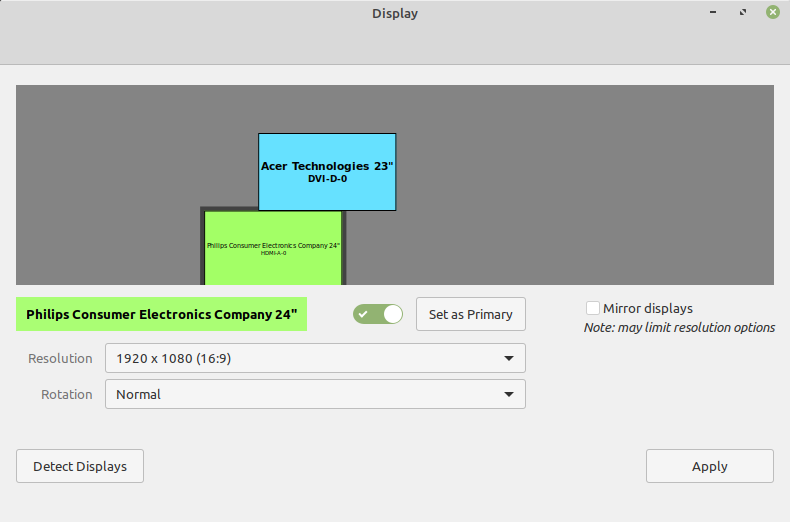Click the arrow on the Resolution combo box
Viewport: 790px width, 522px height.
(509, 358)
